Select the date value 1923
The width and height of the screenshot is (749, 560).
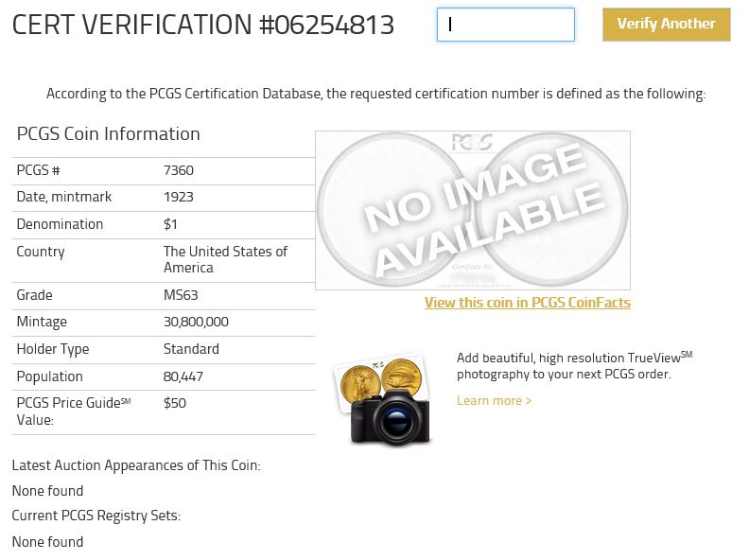point(178,197)
